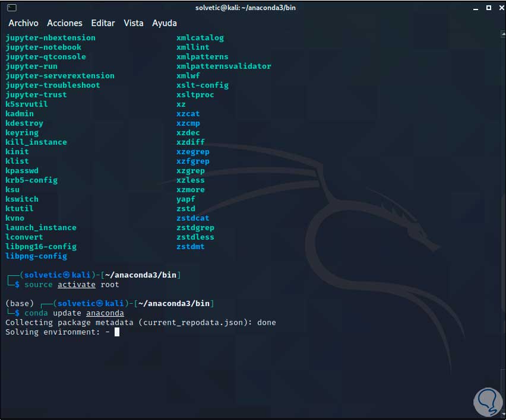
Task: Select xmlwf entry
Action: click(x=188, y=76)
